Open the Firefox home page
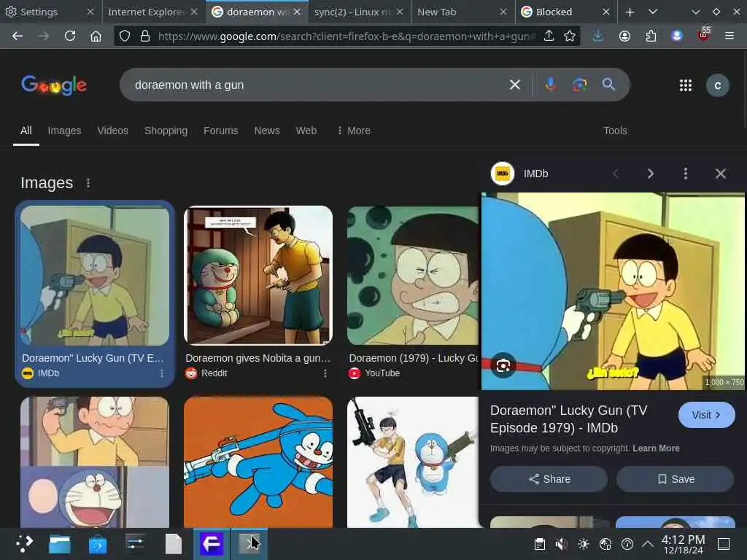The width and height of the screenshot is (747, 560). tap(96, 36)
